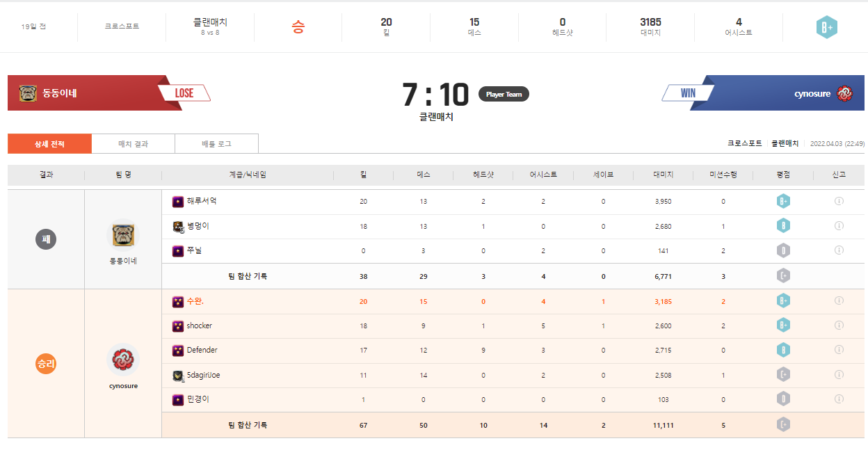Open the 배틀 로그 tab

pyautogui.click(x=216, y=144)
